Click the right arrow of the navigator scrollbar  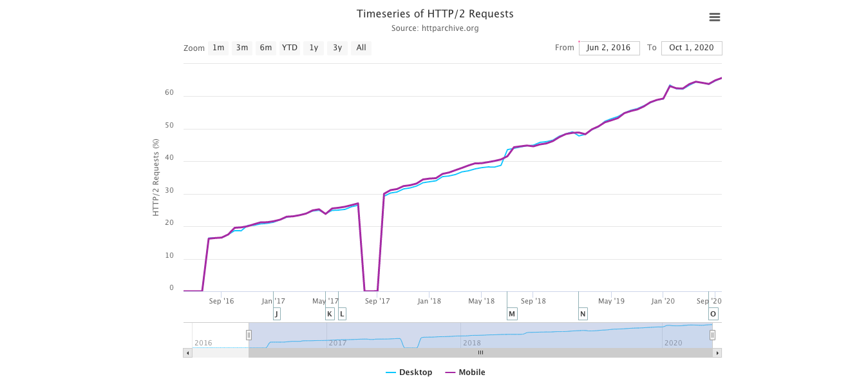pos(718,352)
